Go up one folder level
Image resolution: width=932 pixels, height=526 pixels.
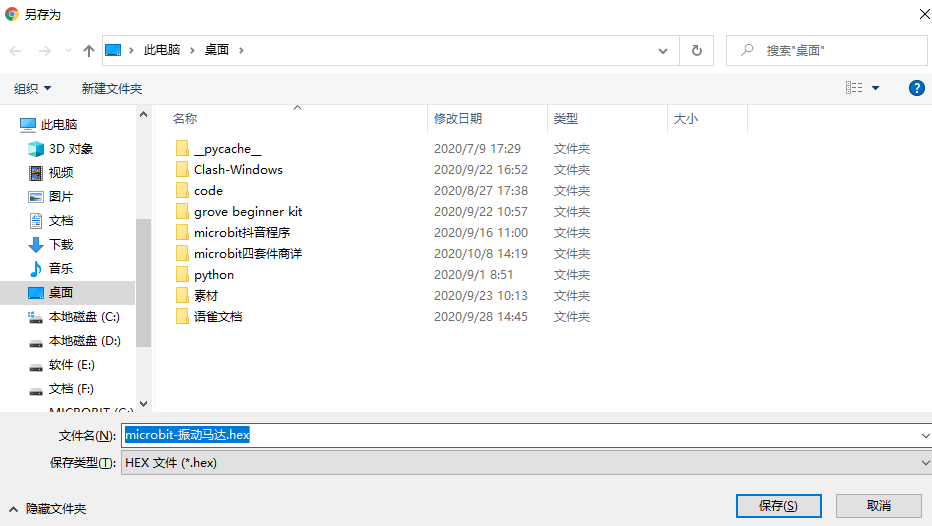(x=89, y=51)
